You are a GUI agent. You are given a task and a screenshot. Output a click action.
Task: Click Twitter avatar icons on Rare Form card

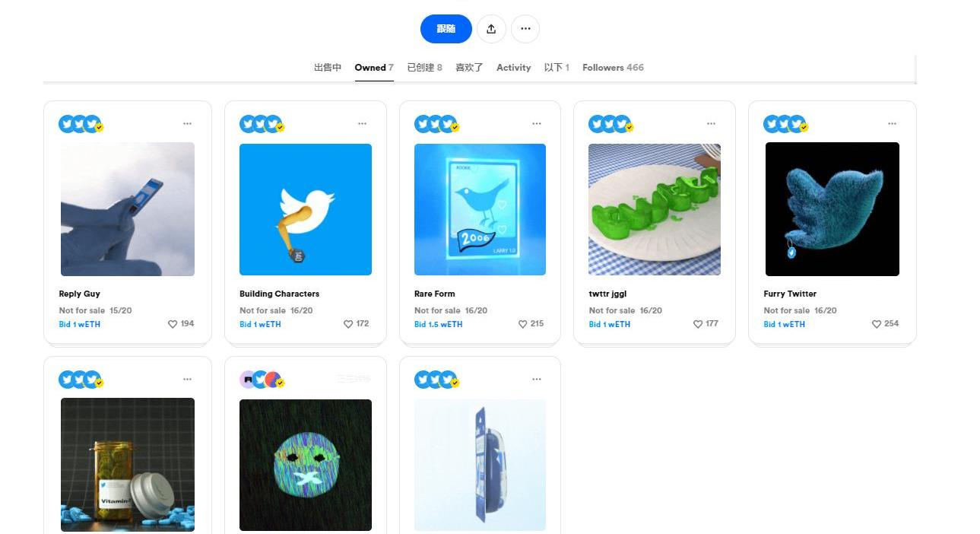pyautogui.click(x=437, y=124)
